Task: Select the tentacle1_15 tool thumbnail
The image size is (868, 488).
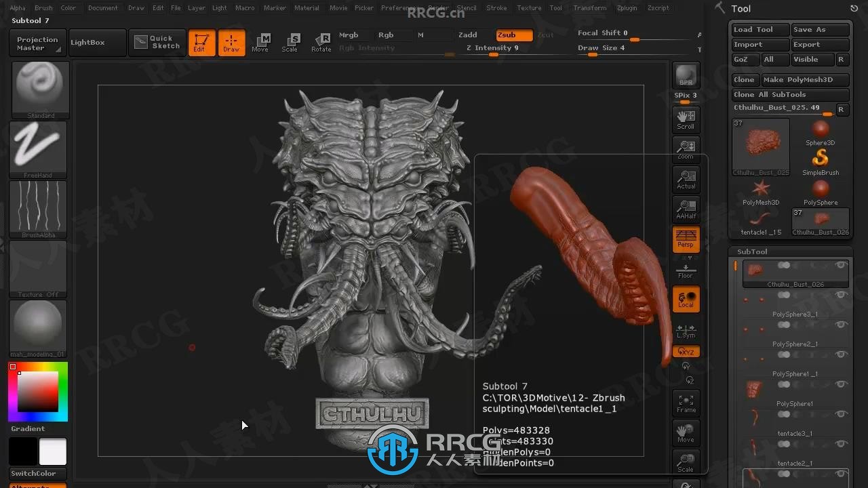Action: pos(761,222)
